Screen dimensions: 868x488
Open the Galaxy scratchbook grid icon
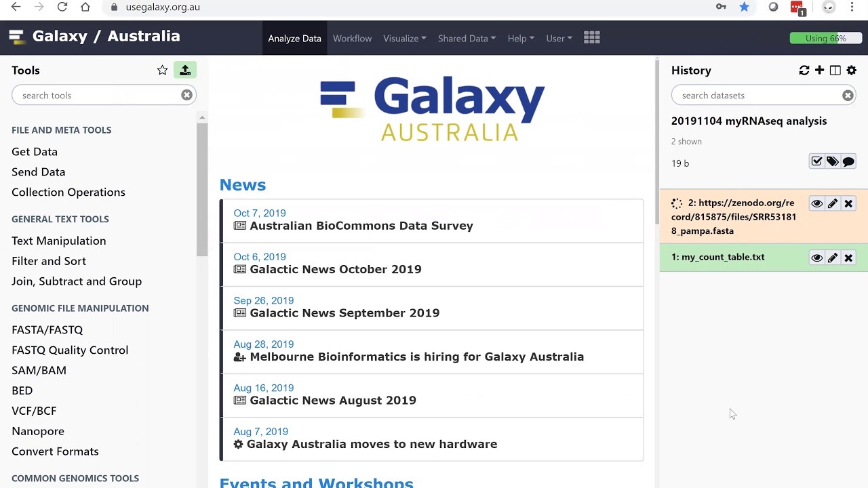point(592,38)
